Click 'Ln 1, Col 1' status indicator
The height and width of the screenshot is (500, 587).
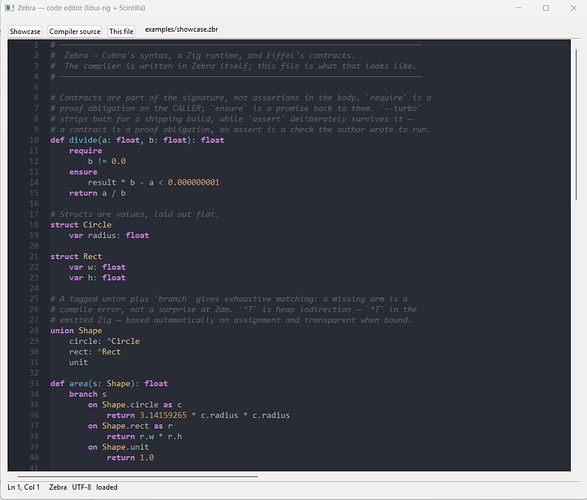click(x=24, y=487)
